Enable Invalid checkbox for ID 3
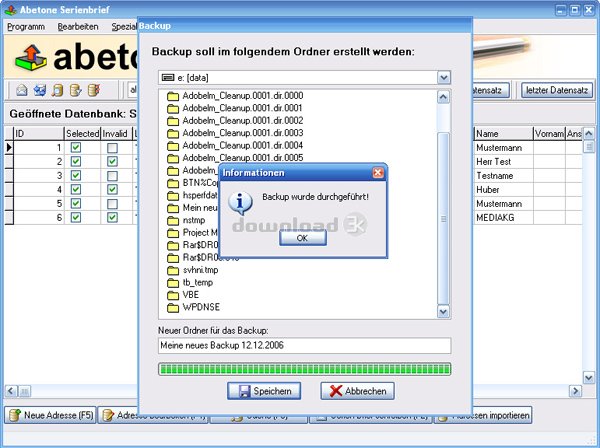This screenshot has width=600, height=448. (x=112, y=176)
